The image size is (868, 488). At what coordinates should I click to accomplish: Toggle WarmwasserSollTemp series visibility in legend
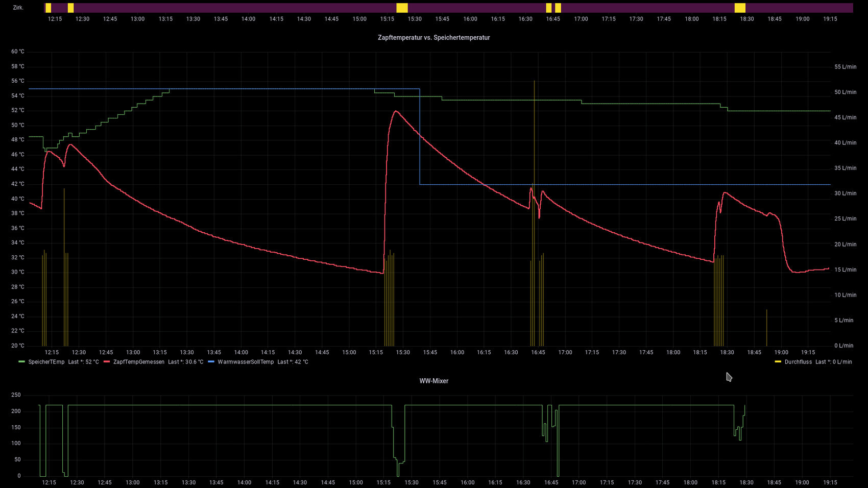tap(246, 362)
